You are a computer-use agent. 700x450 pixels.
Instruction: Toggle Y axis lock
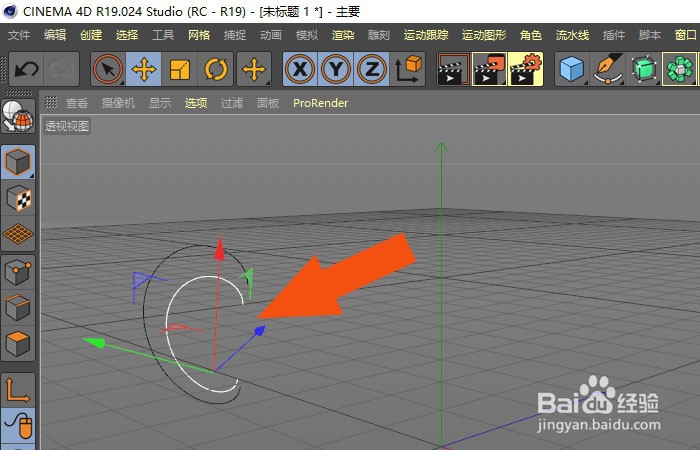tap(336, 69)
